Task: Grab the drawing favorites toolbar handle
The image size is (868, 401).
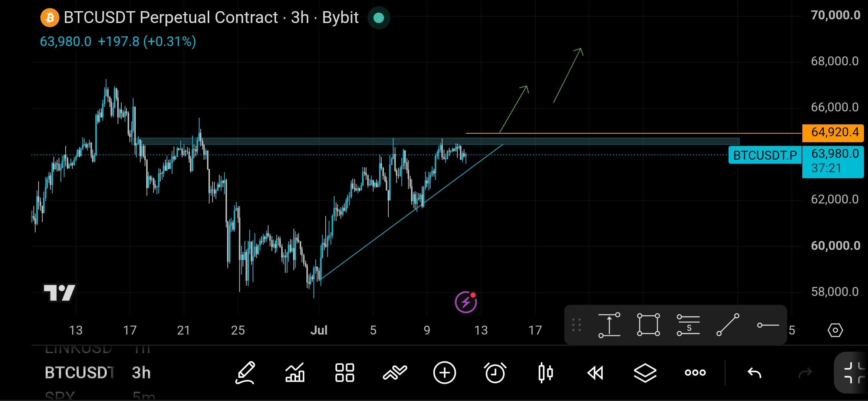Action: [576, 325]
